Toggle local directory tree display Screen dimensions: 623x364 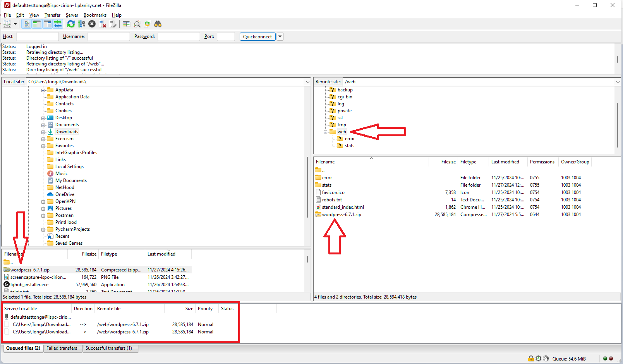(x=37, y=24)
